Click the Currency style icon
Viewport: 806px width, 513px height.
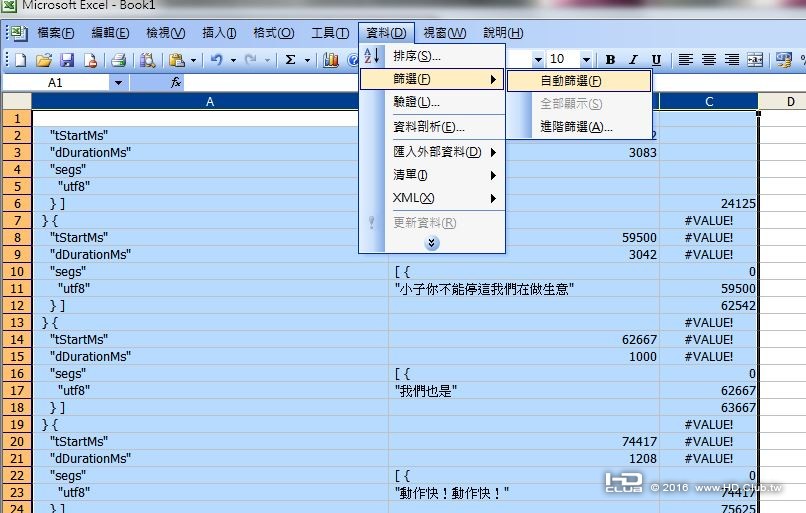(x=784, y=60)
